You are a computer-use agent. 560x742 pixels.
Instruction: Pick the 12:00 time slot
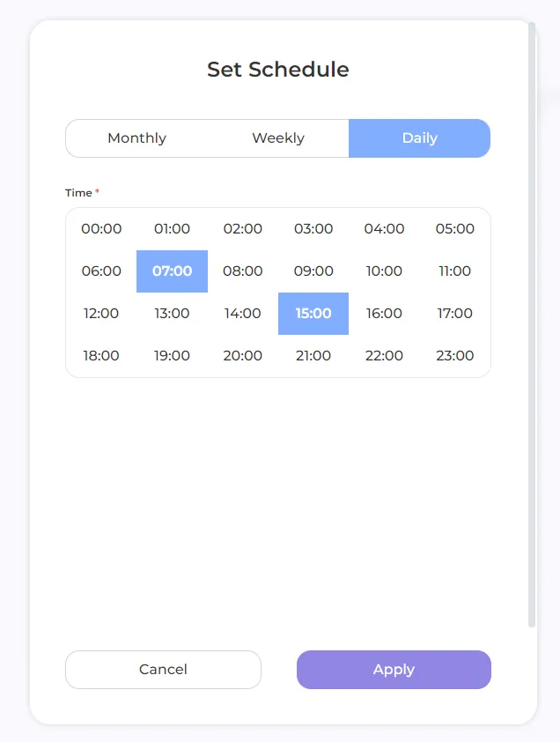click(101, 314)
